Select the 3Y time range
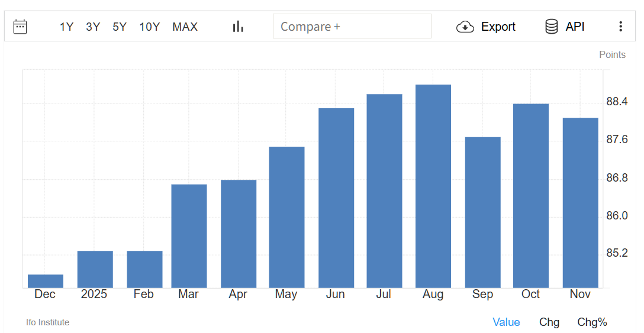This screenshot has height=333, width=644. coord(93,27)
